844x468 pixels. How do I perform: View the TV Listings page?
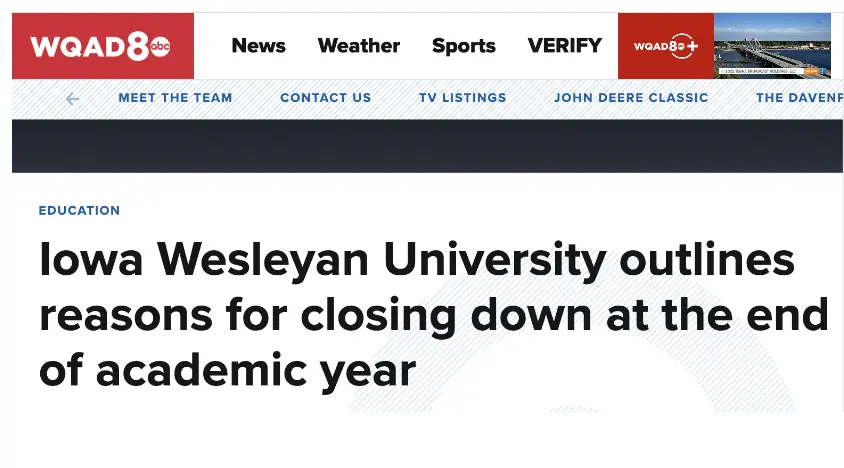click(462, 98)
